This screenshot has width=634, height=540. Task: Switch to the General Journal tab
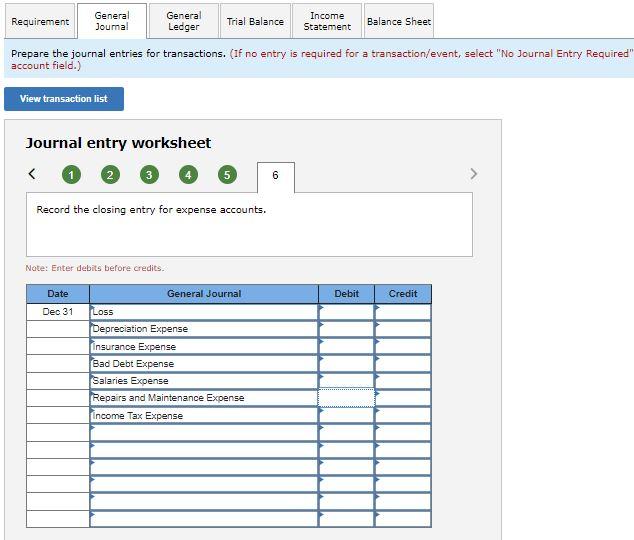(112, 21)
